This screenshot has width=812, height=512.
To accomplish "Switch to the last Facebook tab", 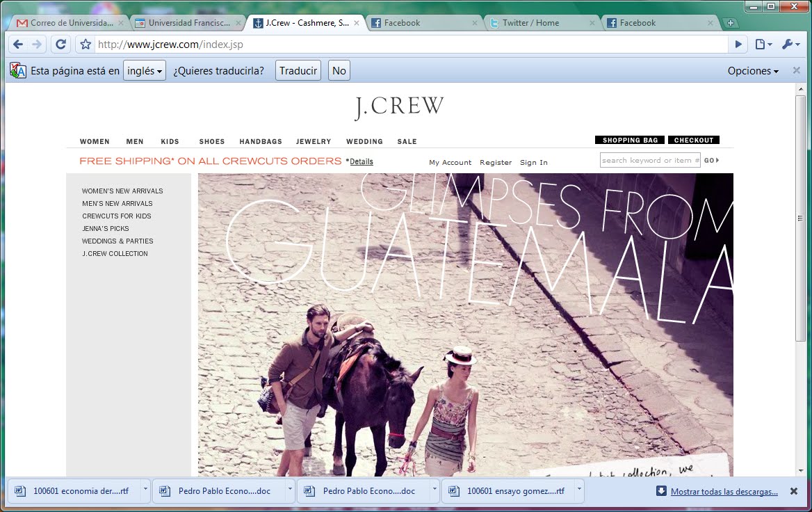I will [638, 23].
